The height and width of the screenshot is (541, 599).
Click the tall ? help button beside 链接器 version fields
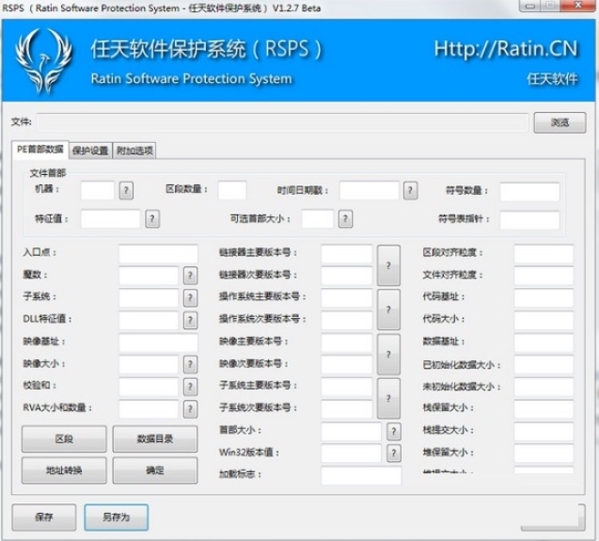point(389,266)
